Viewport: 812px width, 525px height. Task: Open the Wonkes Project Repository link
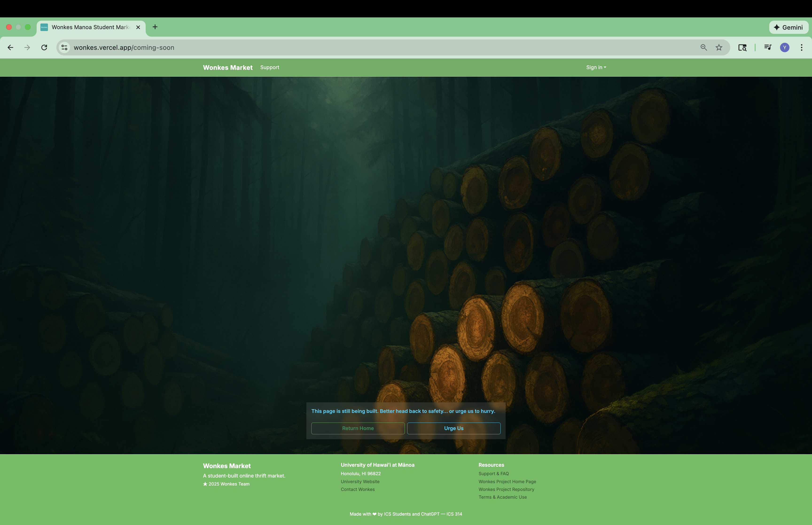coord(506,489)
